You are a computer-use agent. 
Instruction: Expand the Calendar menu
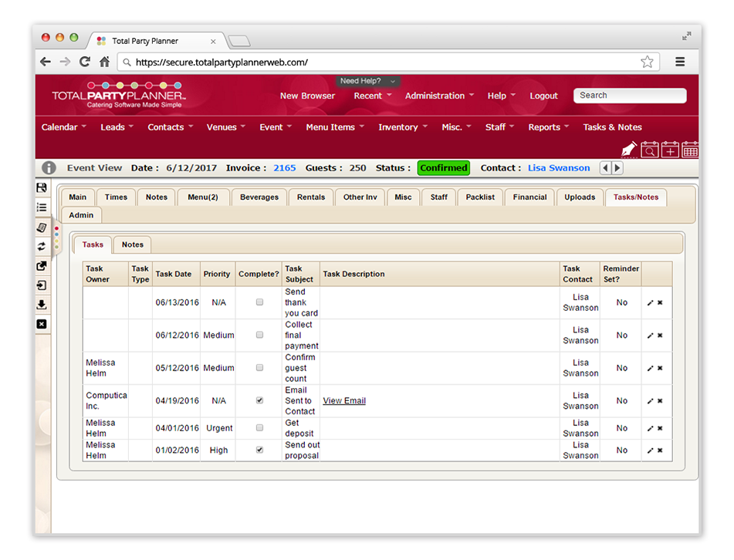[x=63, y=127]
